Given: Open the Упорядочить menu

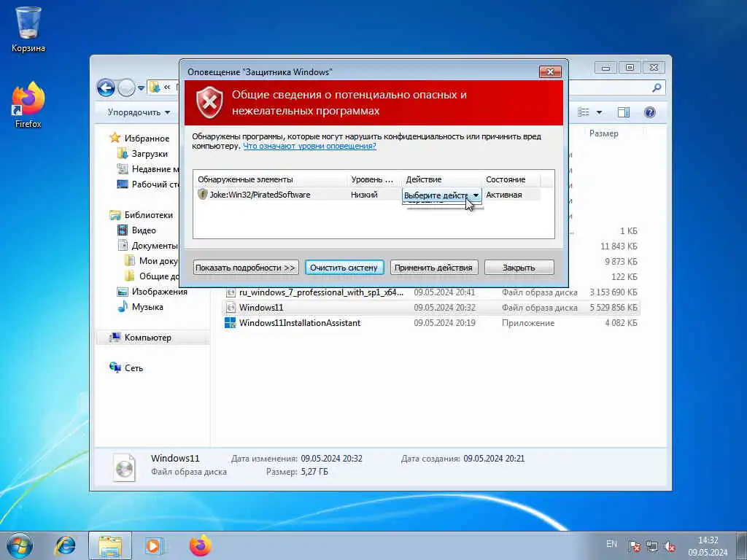Looking at the screenshot, I should pyautogui.click(x=139, y=112).
